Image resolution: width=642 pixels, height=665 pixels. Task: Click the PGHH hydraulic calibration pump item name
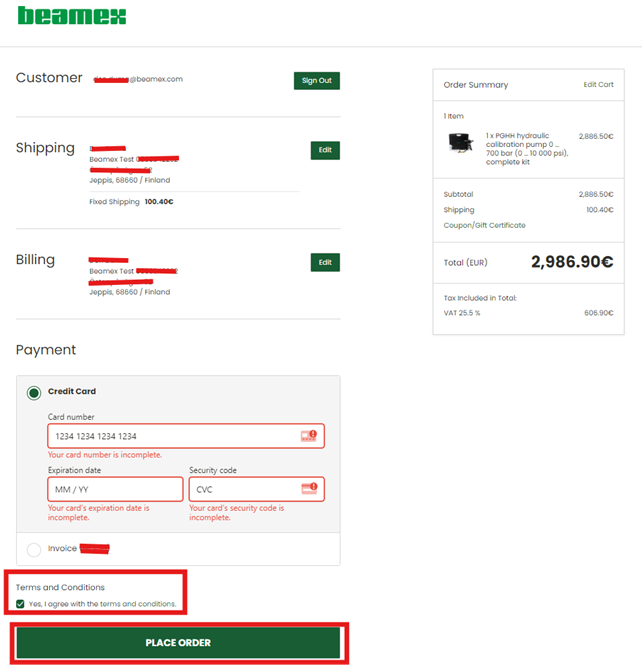coord(527,148)
